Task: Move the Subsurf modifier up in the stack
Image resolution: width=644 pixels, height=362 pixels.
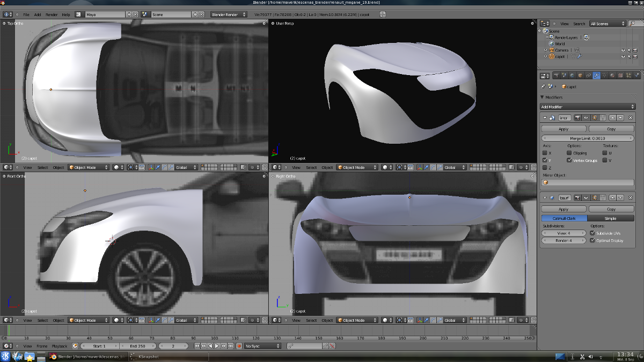Action: coord(612,198)
